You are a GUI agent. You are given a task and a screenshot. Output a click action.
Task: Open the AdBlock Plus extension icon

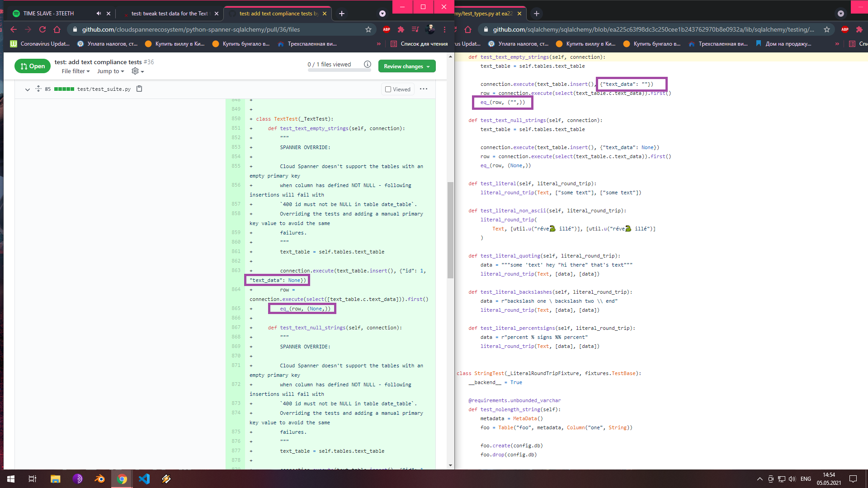click(387, 29)
